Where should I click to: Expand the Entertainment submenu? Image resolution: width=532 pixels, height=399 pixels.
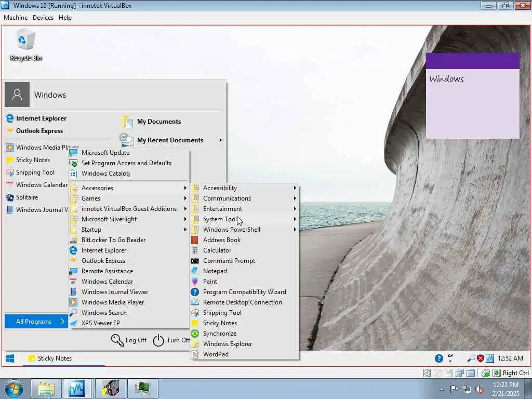pyautogui.click(x=245, y=209)
